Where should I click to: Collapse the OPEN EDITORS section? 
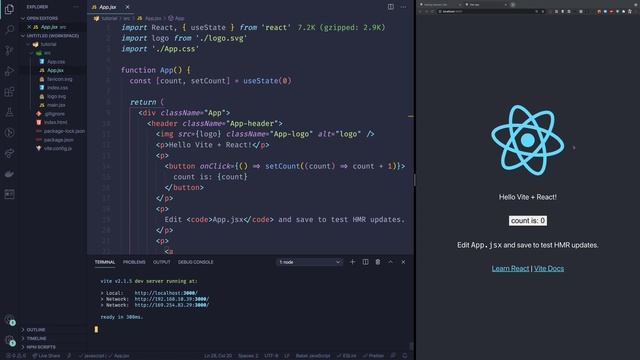[43, 18]
